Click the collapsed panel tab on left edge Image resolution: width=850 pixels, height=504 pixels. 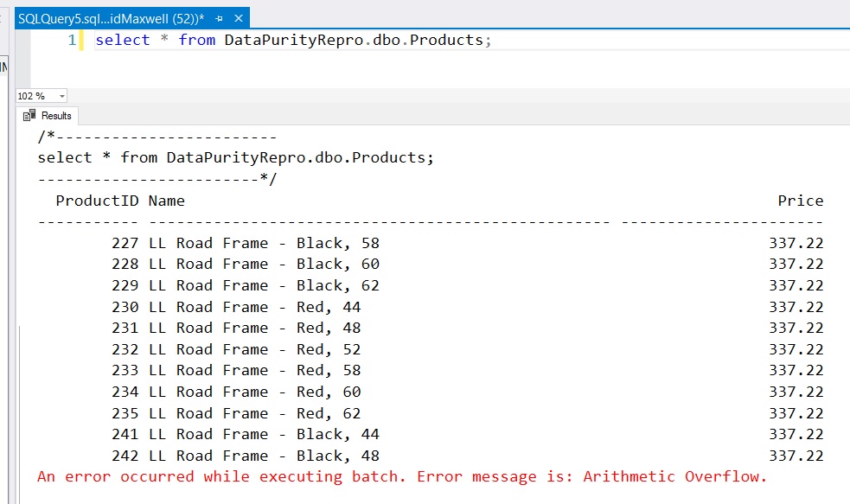click(x=4, y=65)
